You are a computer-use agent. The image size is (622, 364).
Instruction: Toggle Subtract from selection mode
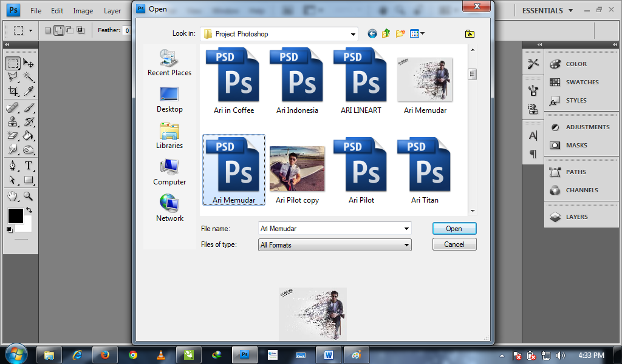point(69,30)
